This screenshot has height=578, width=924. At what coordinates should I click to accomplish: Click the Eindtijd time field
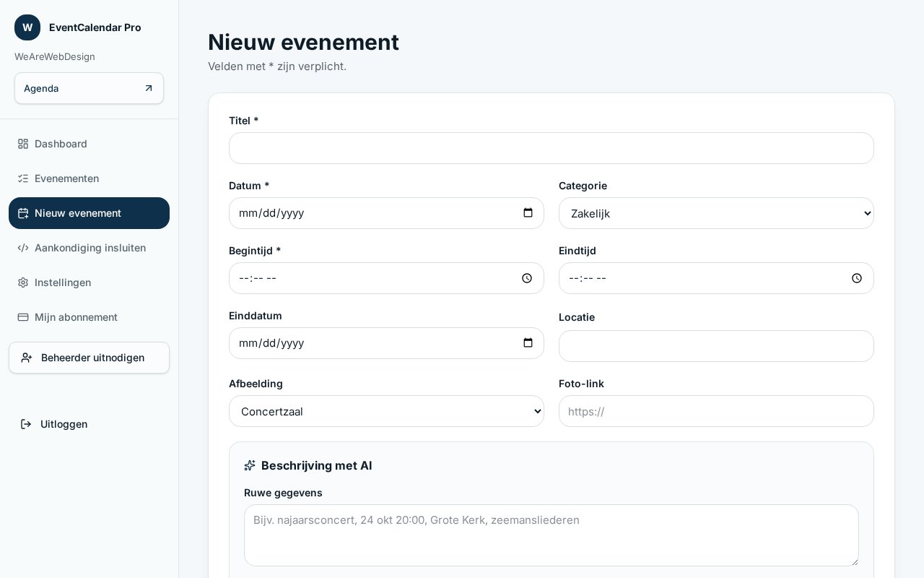tap(716, 278)
